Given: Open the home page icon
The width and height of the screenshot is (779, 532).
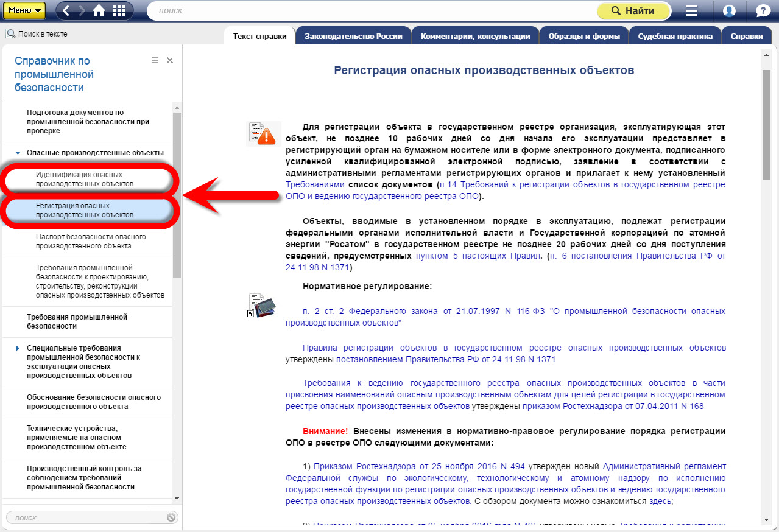Looking at the screenshot, I should (x=99, y=10).
